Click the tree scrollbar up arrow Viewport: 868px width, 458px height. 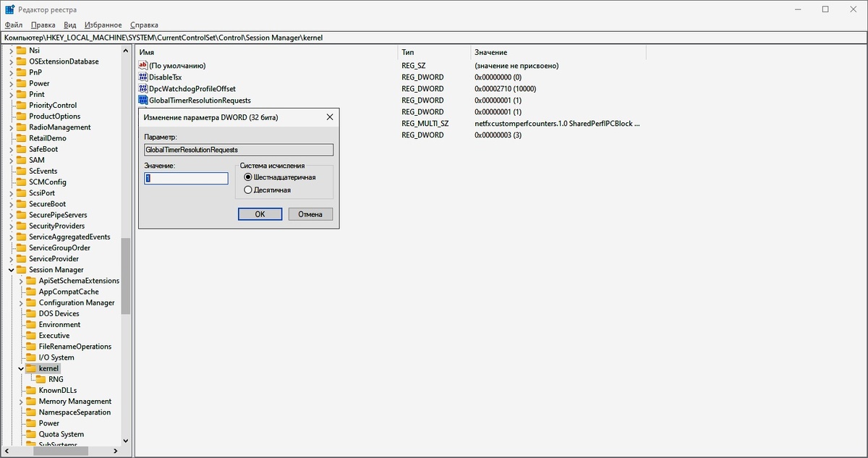tap(126, 51)
